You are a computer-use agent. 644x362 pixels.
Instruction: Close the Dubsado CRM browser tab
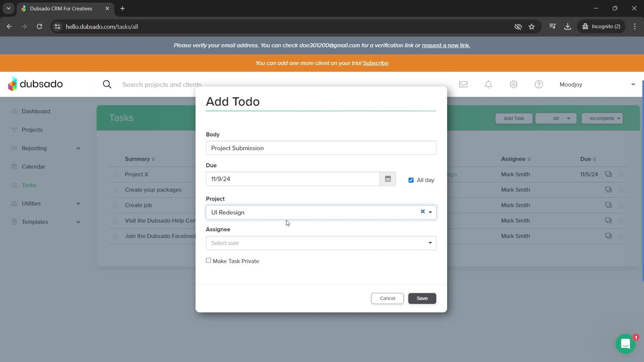(107, 8)
